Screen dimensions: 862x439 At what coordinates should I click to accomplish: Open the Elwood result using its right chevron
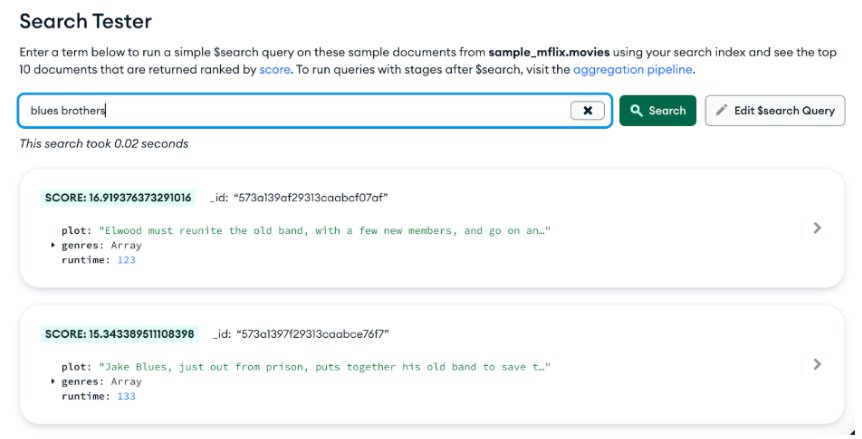pos(817,227)
